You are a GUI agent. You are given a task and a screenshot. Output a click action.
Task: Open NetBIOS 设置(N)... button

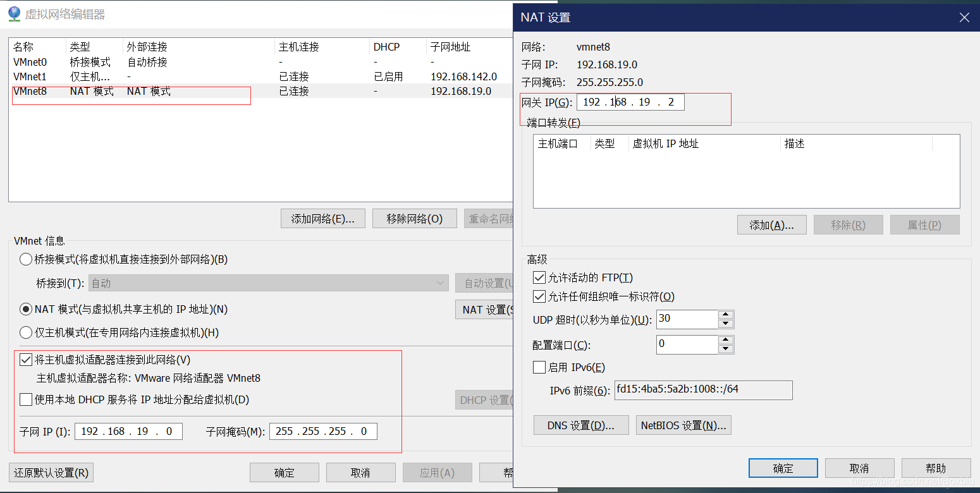684,425
